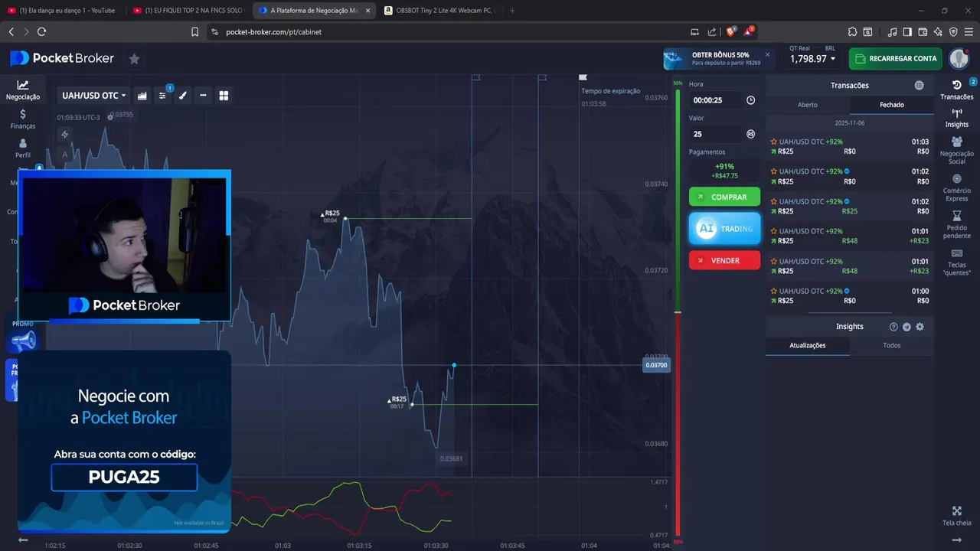
Task: Click green COMPRAR buy button
Action: 724,197
